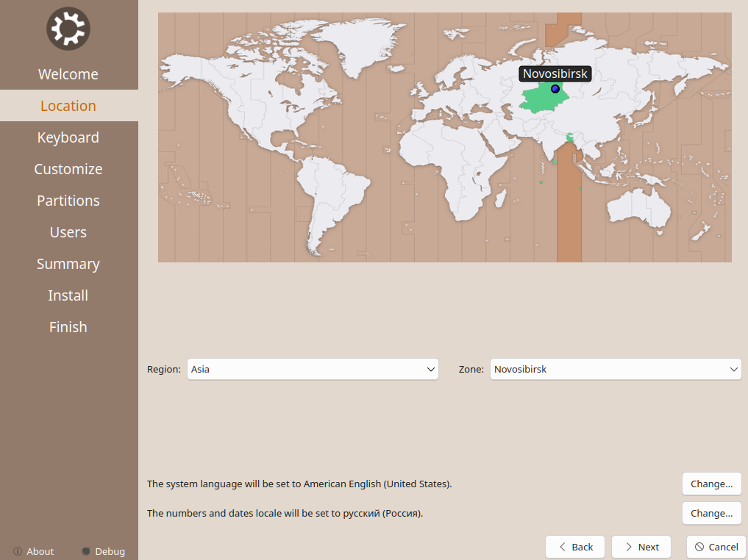
Task: Click the Debug bug icon
Action: (86, 551)
